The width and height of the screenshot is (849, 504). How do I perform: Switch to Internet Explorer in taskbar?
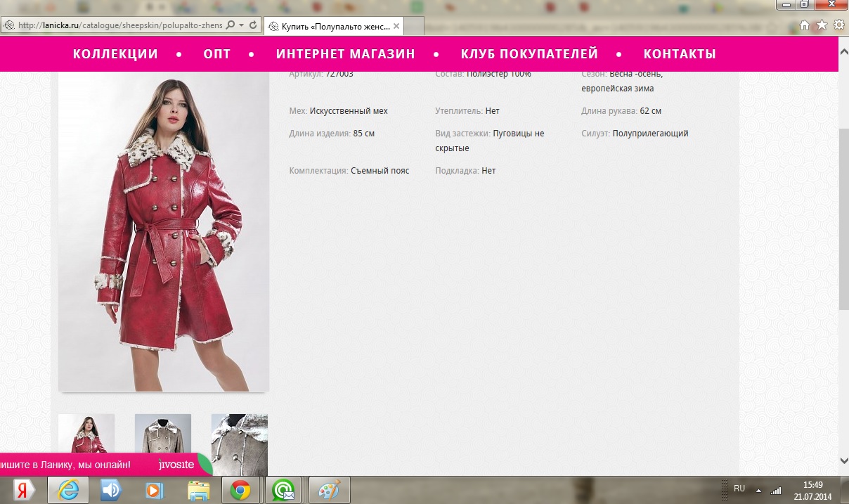[x=68, y=490]
